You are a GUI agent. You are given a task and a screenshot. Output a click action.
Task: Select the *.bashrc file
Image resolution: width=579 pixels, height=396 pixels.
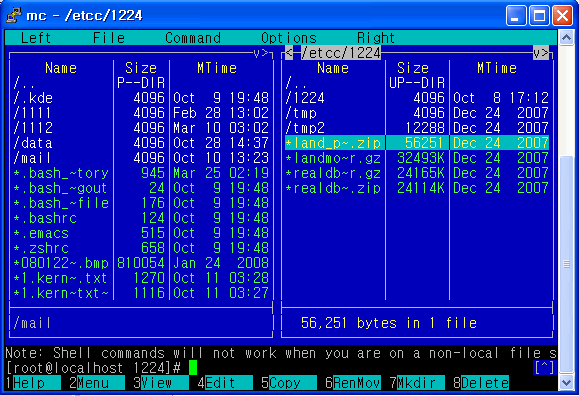click(x=141, y=218)
